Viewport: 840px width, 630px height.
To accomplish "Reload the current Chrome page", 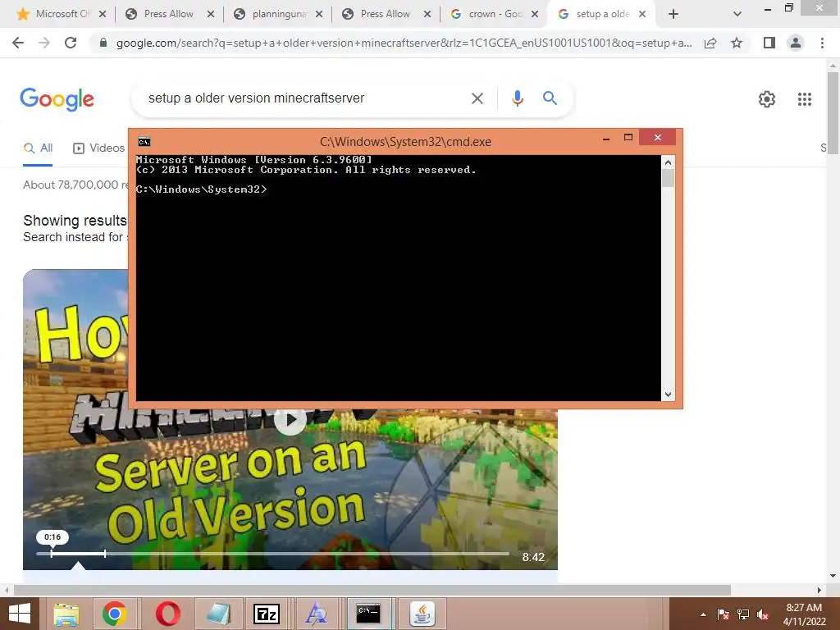I will coord(71,43).
